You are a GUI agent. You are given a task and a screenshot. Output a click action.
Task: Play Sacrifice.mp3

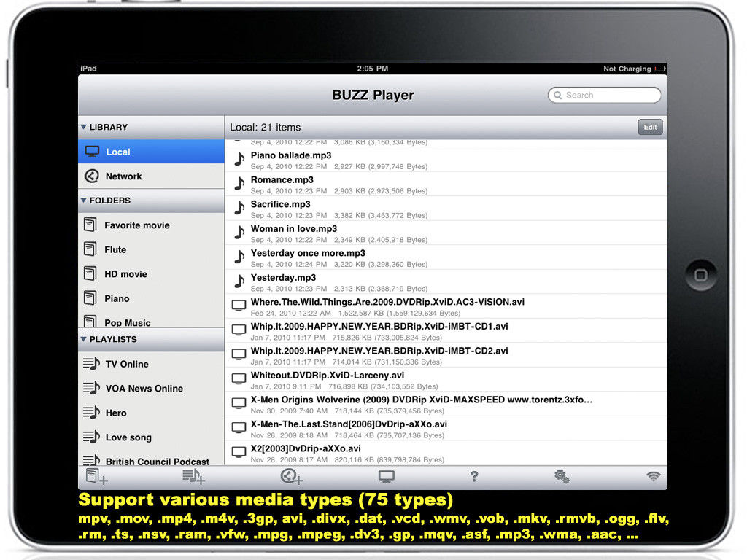pyautogui.click(x=446, y=209)
